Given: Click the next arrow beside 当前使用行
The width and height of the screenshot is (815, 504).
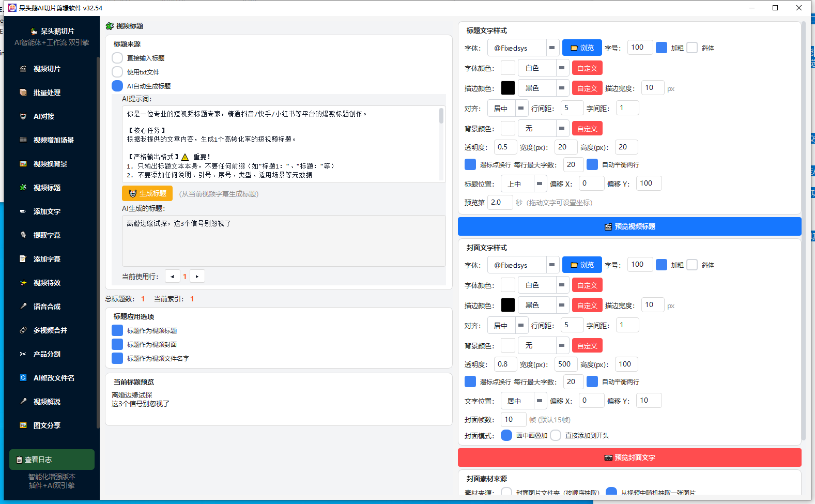Looking at the screenshot, I should (x=197, y=277).
